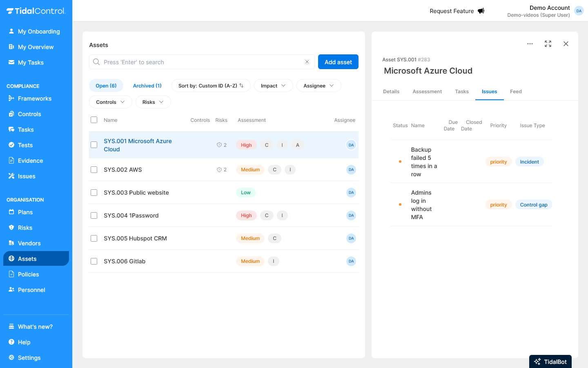
Task: Click the shield risk icon for SYS.002 AWS
Action: pos(219,170)
